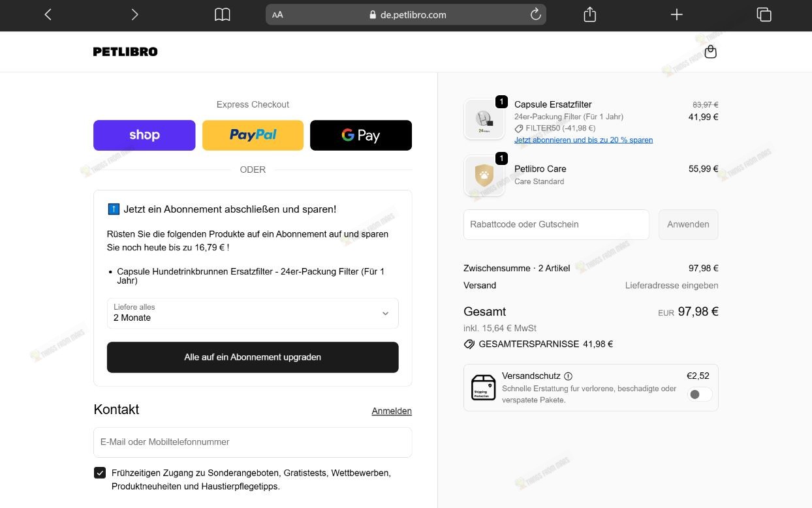Open the bookmarks book icon

coord(223,14)
